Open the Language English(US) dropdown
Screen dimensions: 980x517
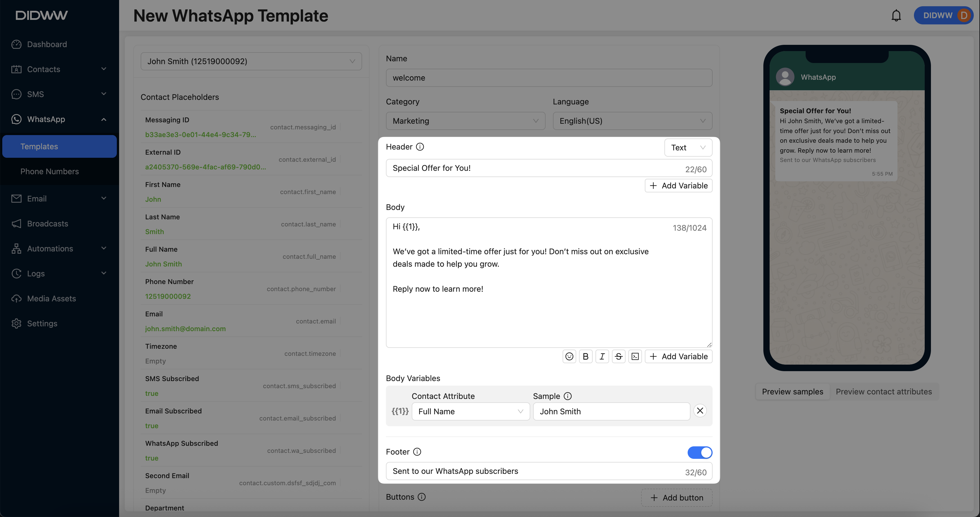point(632,121)
